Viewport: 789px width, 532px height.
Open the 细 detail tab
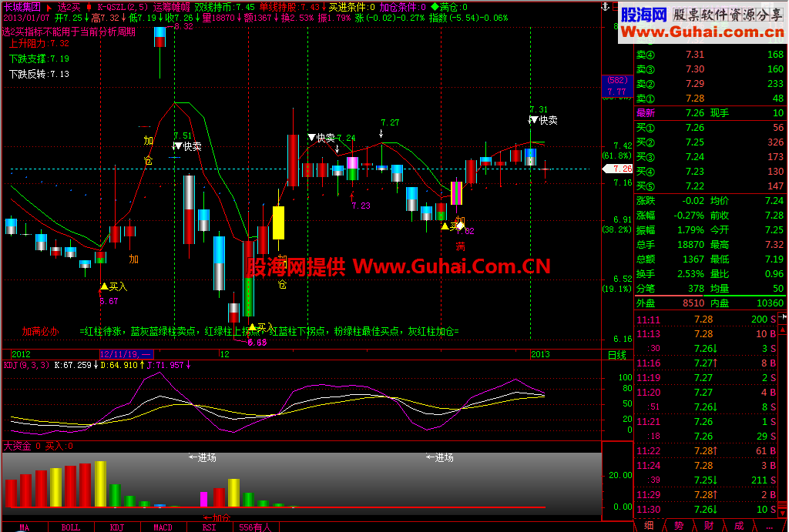[x=649, y=526]
